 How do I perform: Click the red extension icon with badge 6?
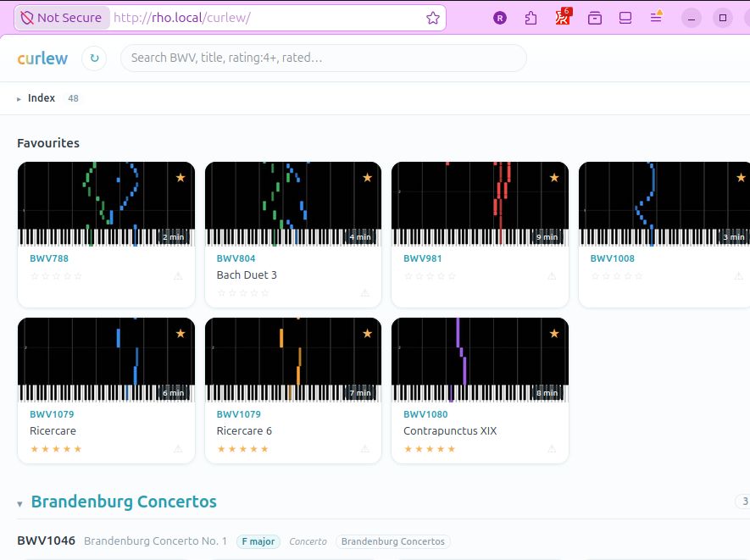click(x=563, y=17)
